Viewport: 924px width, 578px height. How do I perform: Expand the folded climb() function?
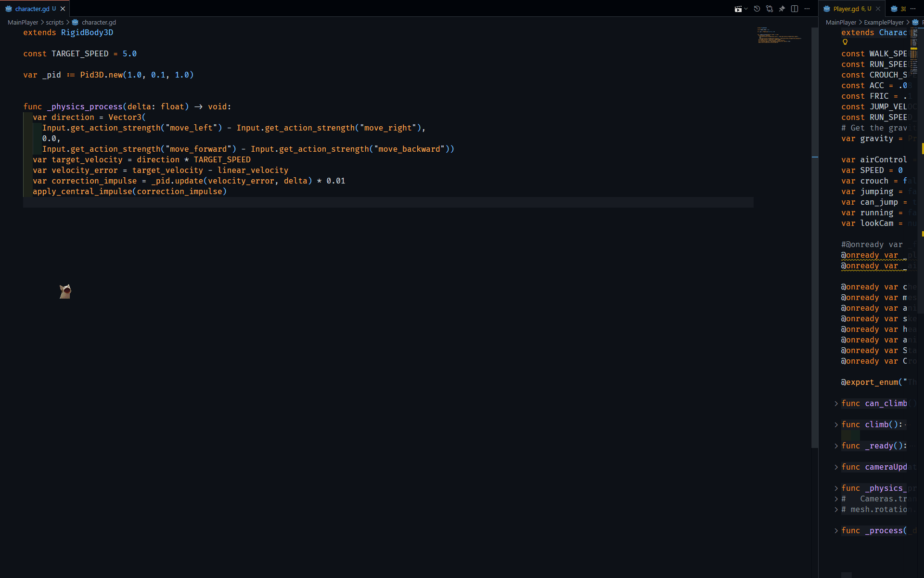tap(836, 425)
